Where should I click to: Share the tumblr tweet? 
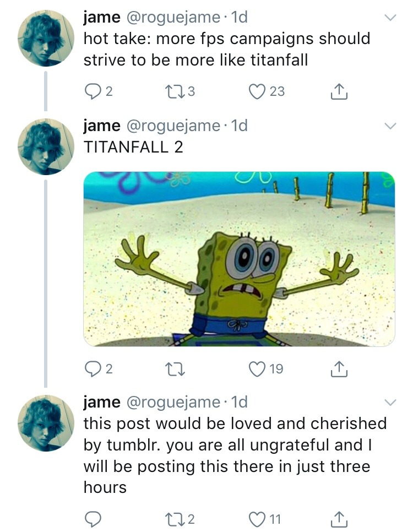click(x=340, y=519)
